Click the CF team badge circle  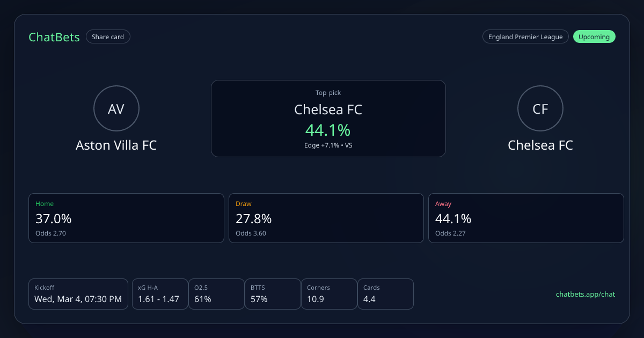point(540,109)
